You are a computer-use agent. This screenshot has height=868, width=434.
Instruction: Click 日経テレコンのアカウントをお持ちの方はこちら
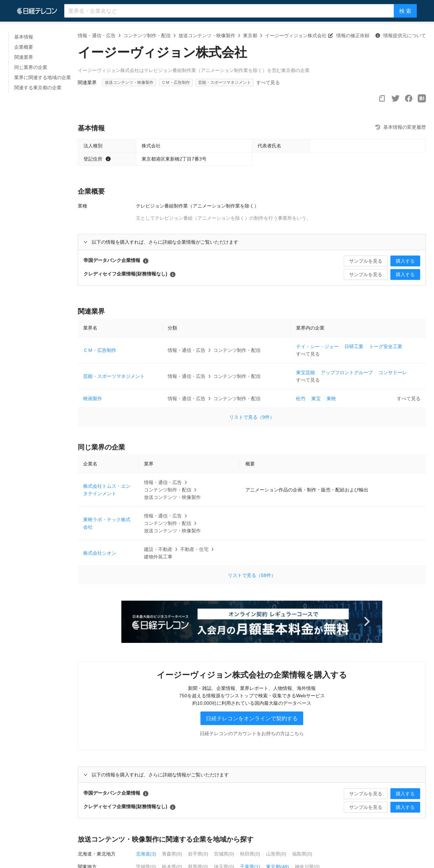tap(251, 733)
